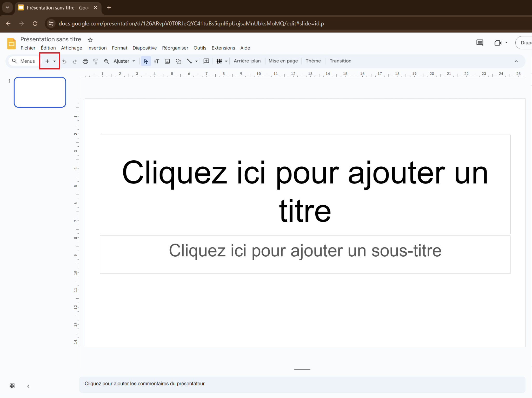The height and width of the screenshot is (398, 532).
Task: Select the Shapes tool icon
Action: [178, 61]
